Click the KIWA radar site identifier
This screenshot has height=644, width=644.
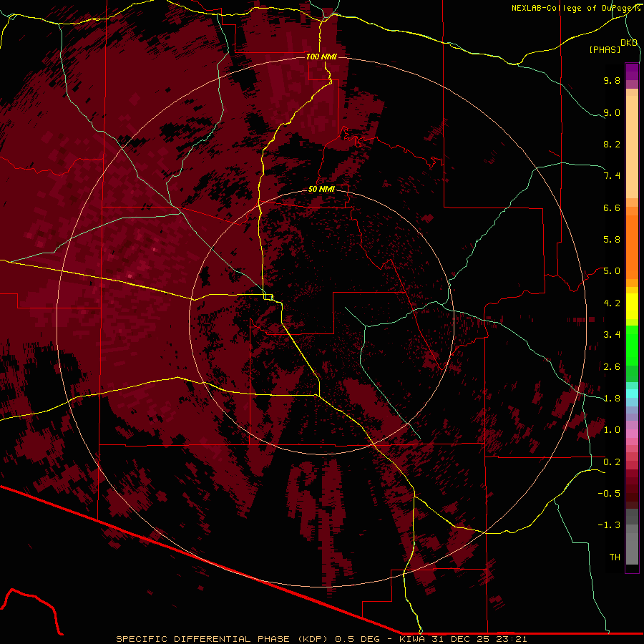pyautogui.click(x=412, y=639)
